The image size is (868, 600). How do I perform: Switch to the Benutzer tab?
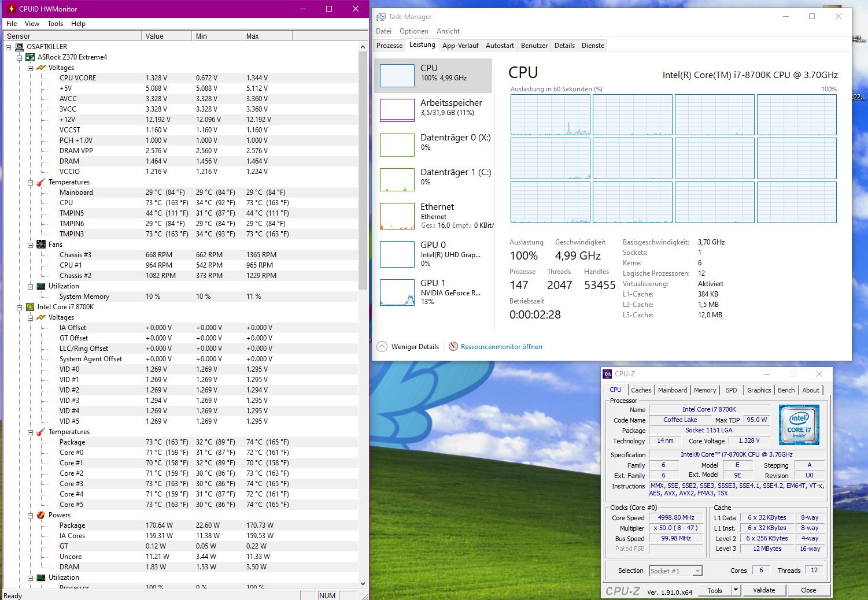coord(534,46)
